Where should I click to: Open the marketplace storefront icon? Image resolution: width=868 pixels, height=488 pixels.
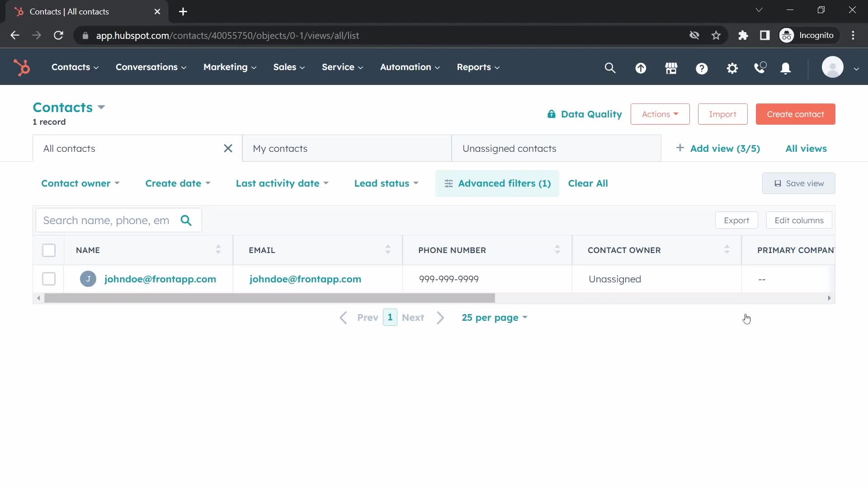(671, 68)
